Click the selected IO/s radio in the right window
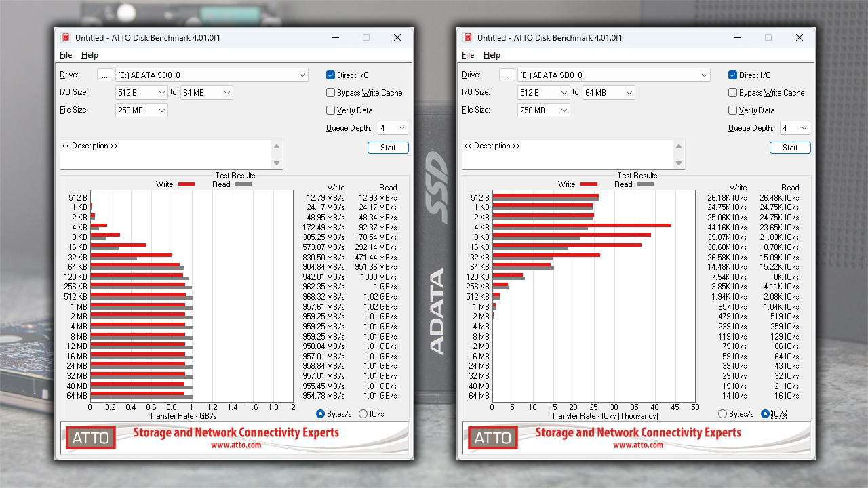 pos(765,414)
